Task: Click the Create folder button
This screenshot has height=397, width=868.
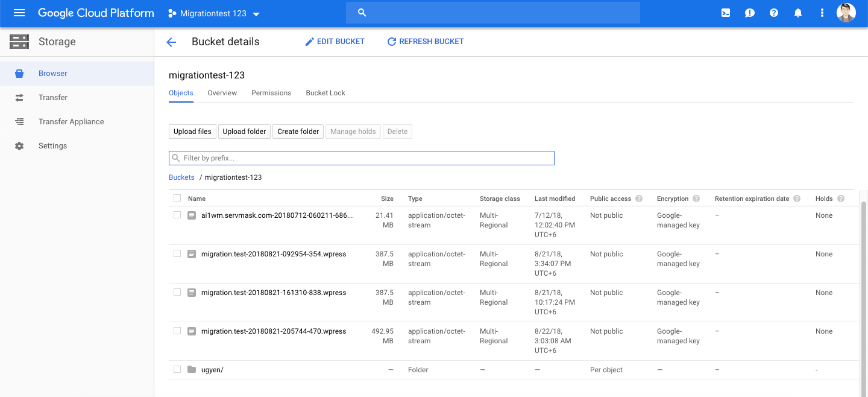Action: click(x=298, y=132)
